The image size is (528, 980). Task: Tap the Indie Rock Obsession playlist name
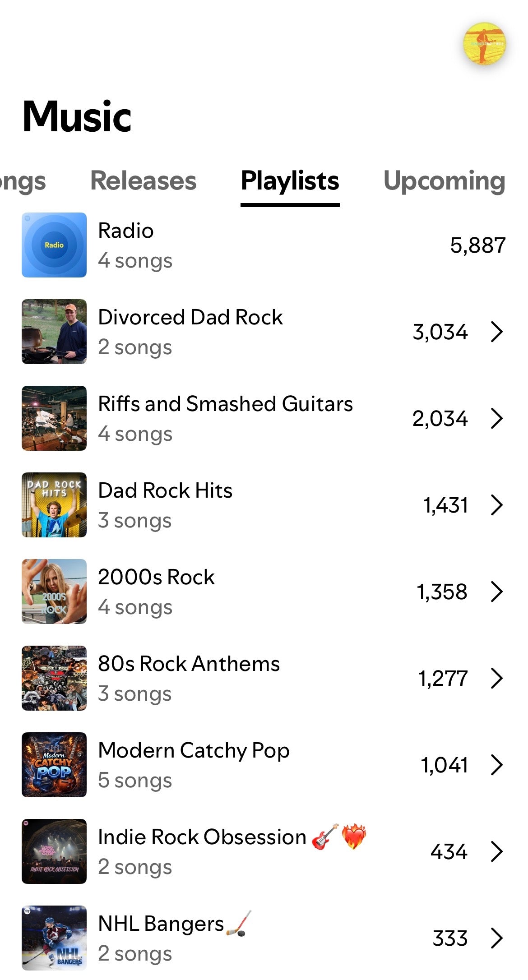point(202,837)
